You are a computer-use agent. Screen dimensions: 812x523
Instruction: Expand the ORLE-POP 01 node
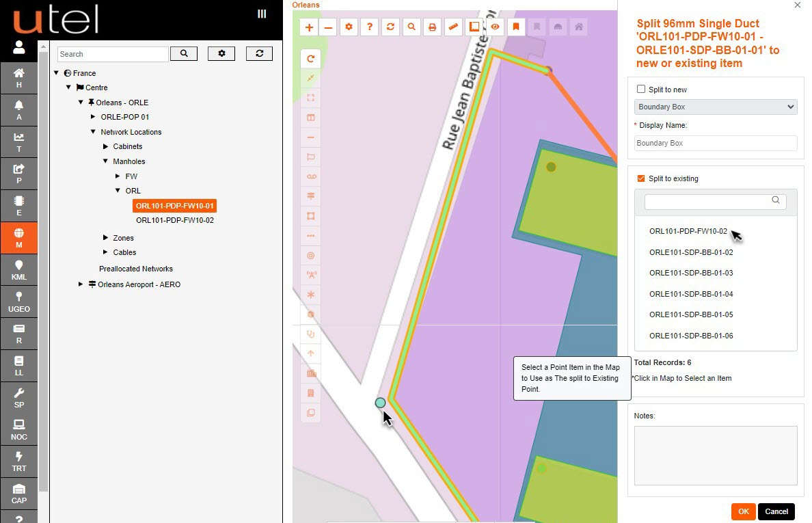pyautogui.click(x=93, y=116)
